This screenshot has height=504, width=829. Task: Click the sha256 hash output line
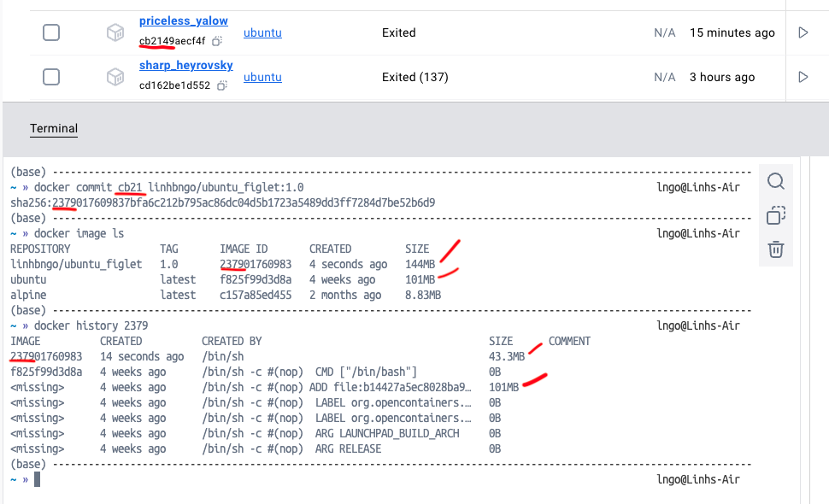point(222,202)
